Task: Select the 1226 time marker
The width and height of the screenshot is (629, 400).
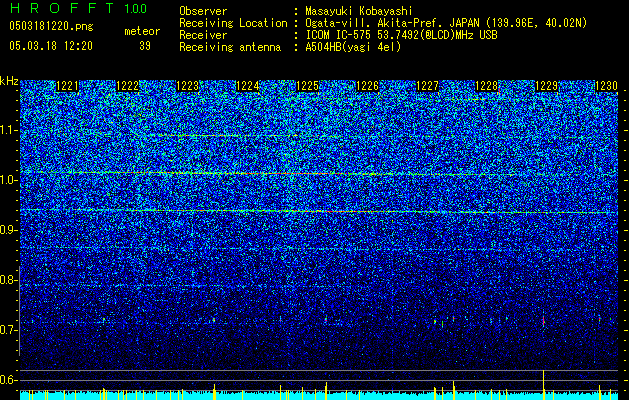Action: [367, 86]
